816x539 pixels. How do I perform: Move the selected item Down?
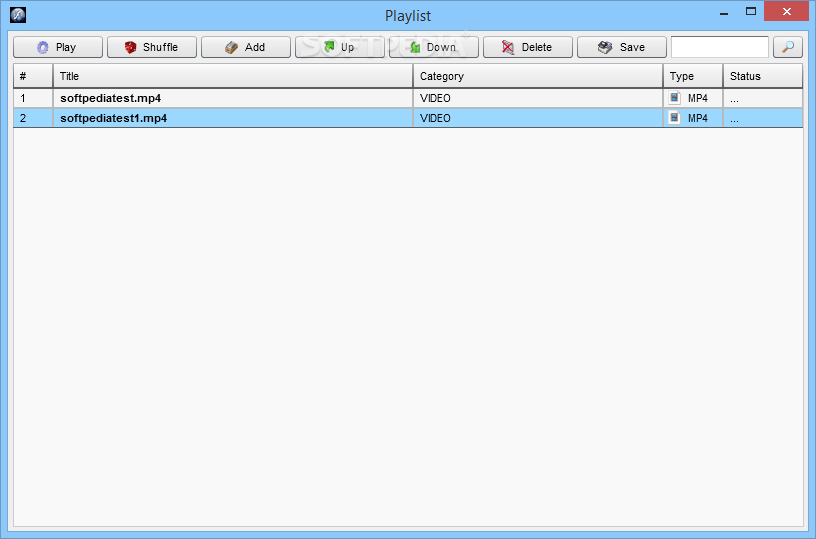tap(434, 47)
